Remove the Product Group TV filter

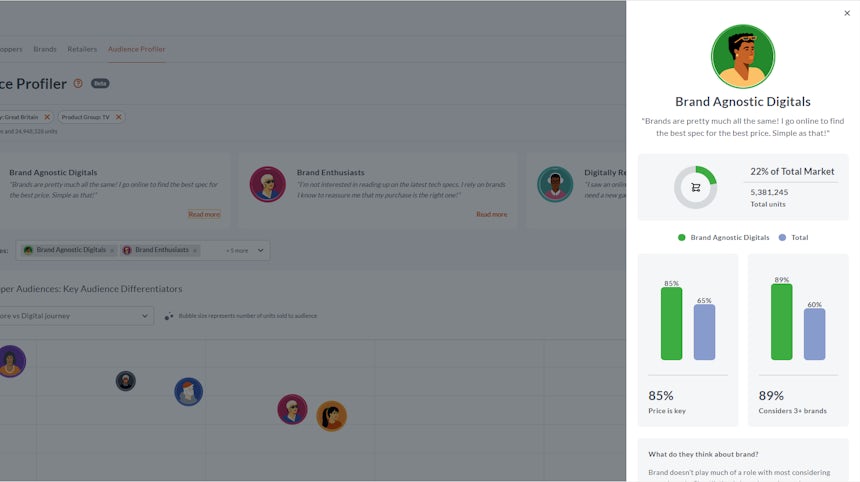(x=118, y=117)
